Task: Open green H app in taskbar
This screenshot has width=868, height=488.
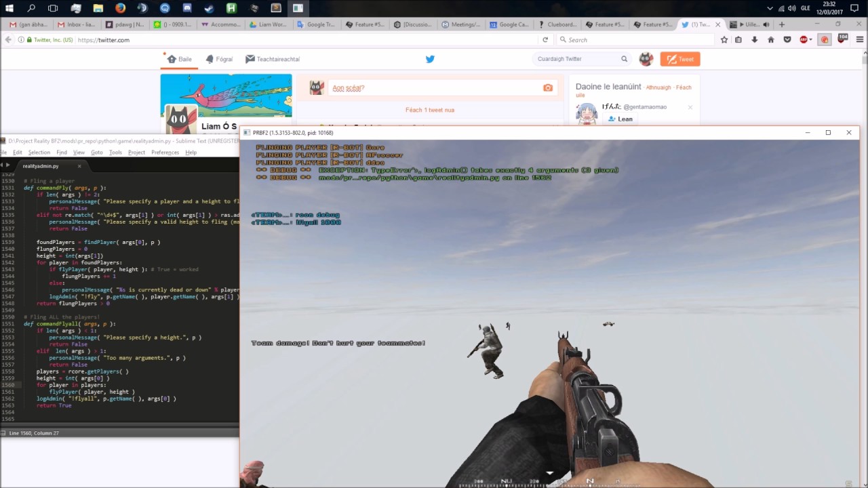Action: point(231,8)
